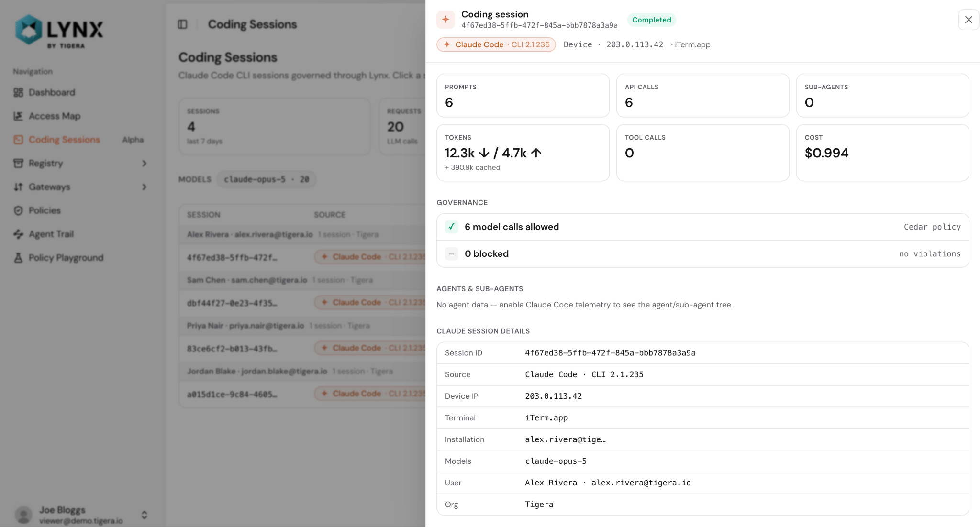Select Coding Sessions in the sidebar
Viewport: 980px width, 527px height.
64,140
